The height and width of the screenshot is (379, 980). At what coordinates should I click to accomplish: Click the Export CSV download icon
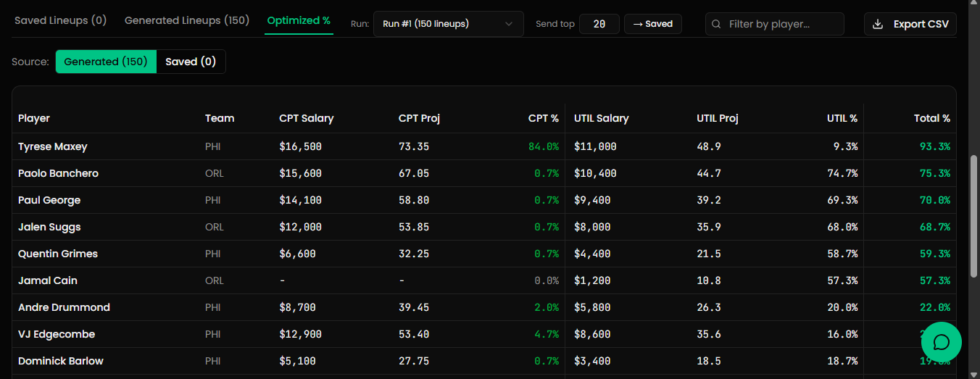click(878, 24)
